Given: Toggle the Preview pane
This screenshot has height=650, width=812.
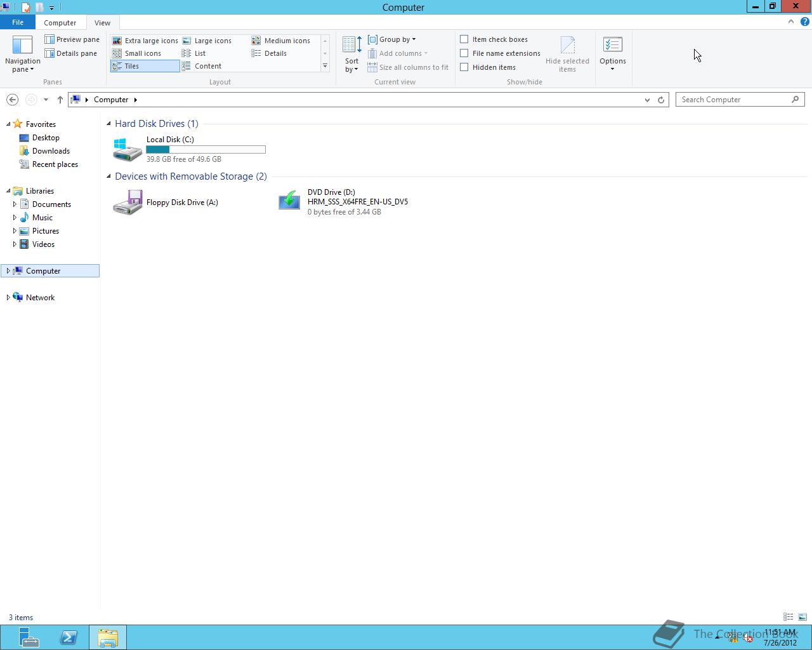Looking at the screenshot, I should point(72,39).
